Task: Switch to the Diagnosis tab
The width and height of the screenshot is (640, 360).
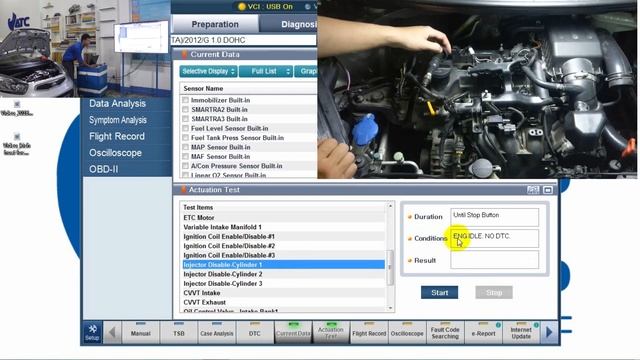Action: click(x=289, y=24)
